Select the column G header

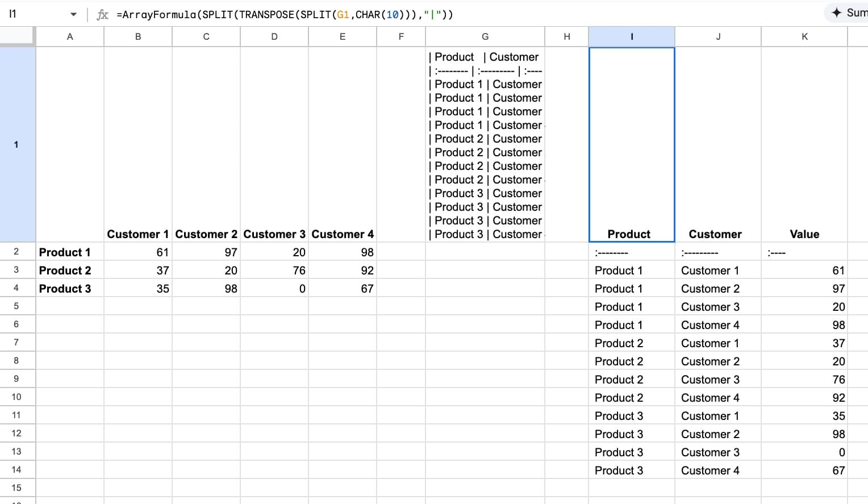[x=485, y=36]
